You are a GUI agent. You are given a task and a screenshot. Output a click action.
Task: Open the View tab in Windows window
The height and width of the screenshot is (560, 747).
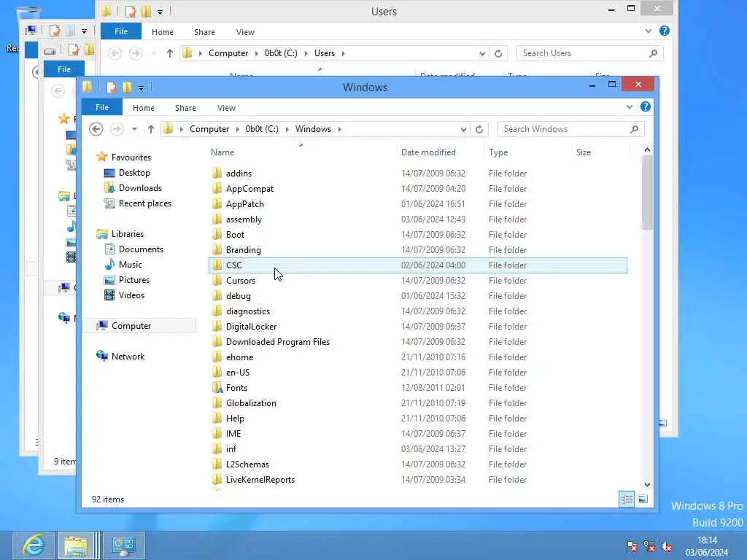click(226, 108)
